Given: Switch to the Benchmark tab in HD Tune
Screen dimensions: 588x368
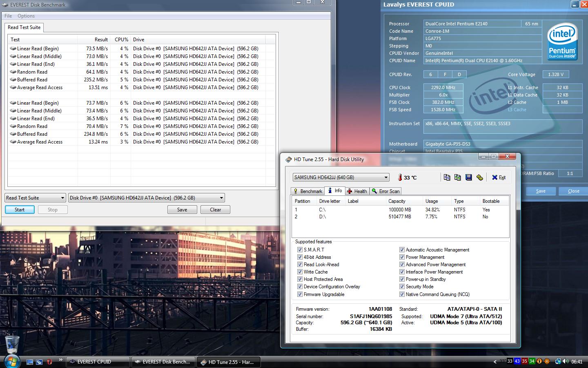Looking at the screenshot, I should click(x=307, y=191).
